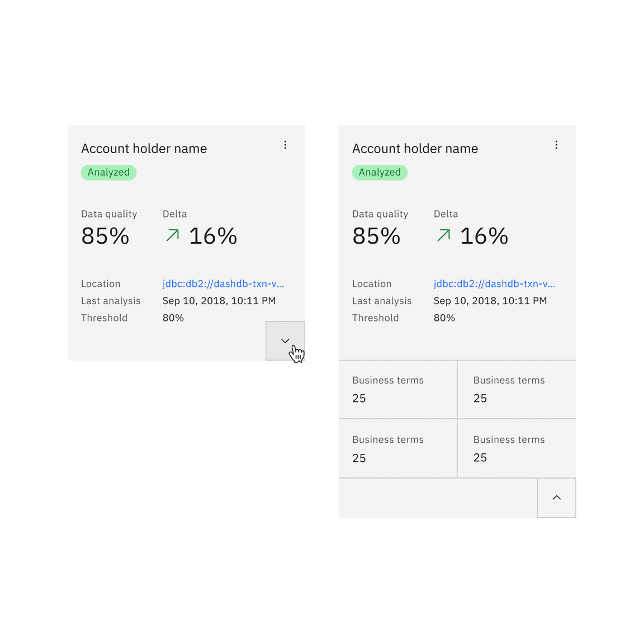644x644 pixels.
Task: Select the top-right Business terms tile
Action: click(x=517, y=389)
